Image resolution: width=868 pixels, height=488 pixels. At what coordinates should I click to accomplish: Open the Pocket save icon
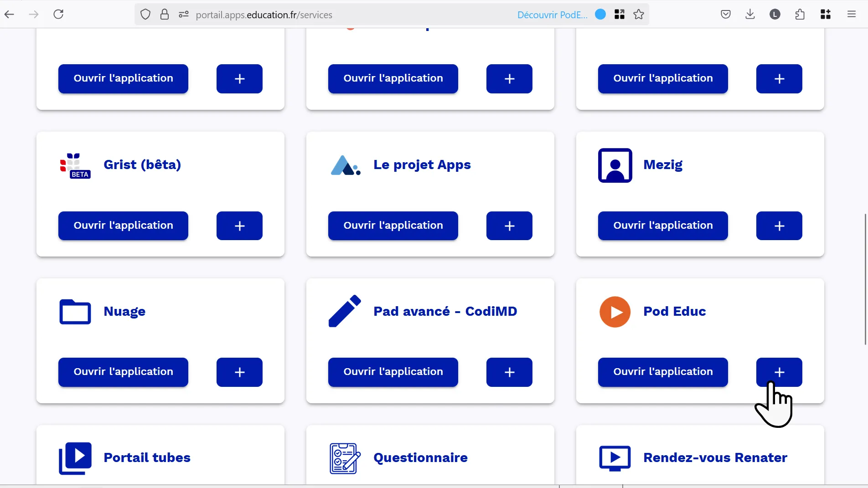pos(726,14)
